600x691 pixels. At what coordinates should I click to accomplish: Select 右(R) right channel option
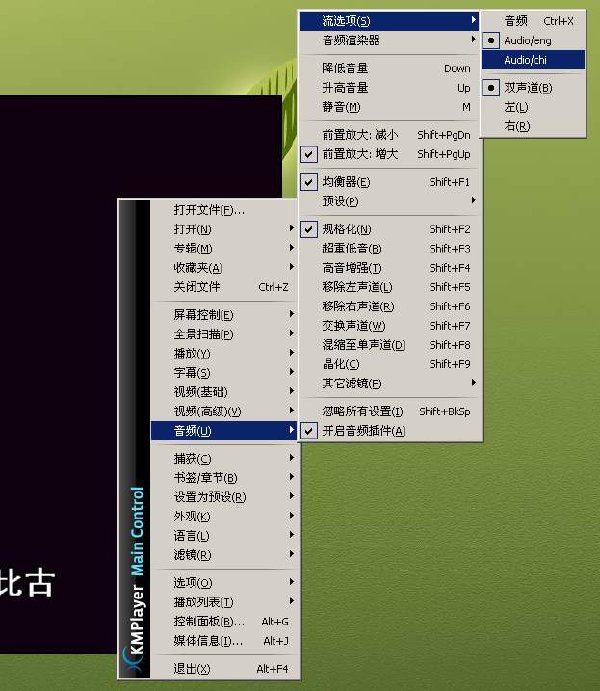tap(533, 126)
